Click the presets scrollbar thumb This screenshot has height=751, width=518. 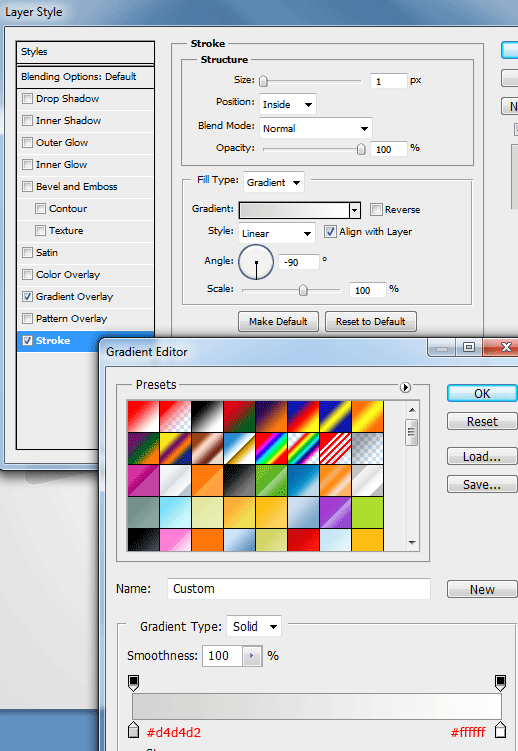(x=412, y=432)
